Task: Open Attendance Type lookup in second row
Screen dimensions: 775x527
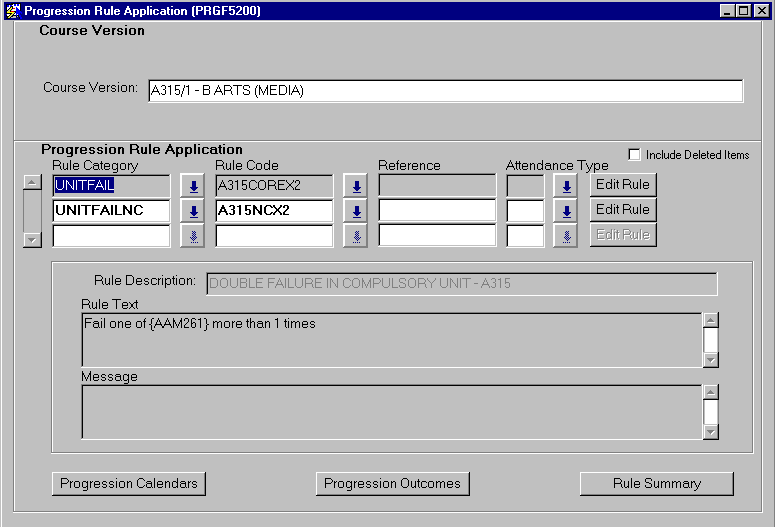Action: click(x=566, y=211)
